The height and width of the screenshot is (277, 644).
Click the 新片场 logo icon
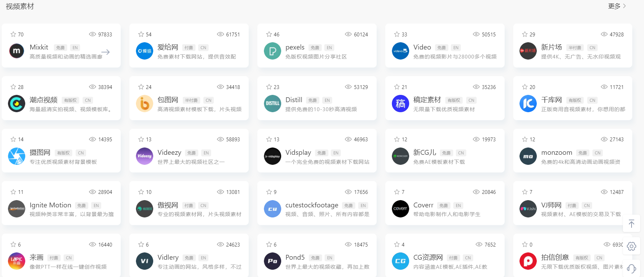[528, 51]
